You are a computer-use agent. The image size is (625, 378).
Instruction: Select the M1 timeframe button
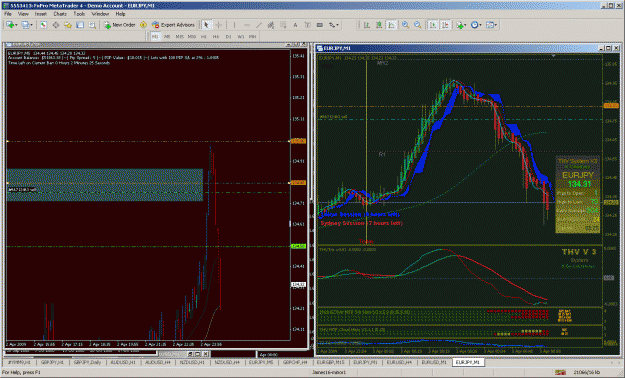(x=155, y=36)
